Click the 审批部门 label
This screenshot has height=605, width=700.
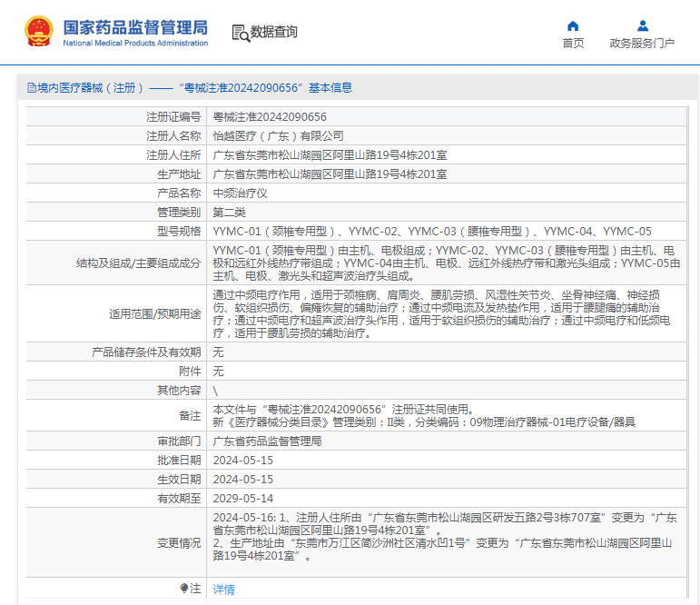tap(179, 441)
